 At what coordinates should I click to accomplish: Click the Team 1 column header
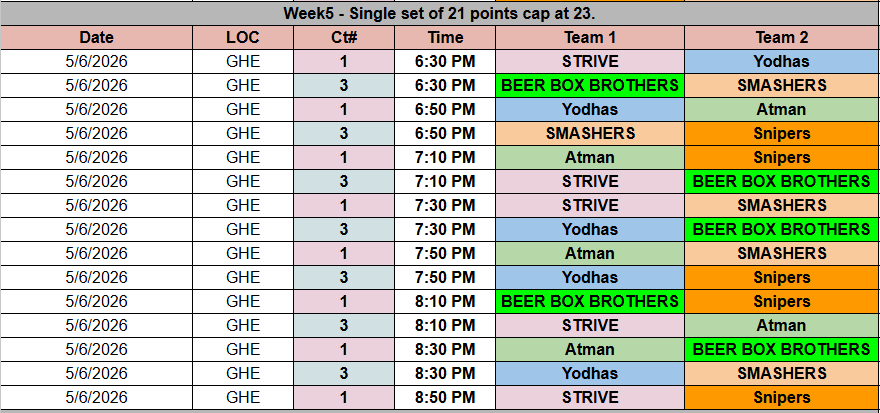(589, 37)
